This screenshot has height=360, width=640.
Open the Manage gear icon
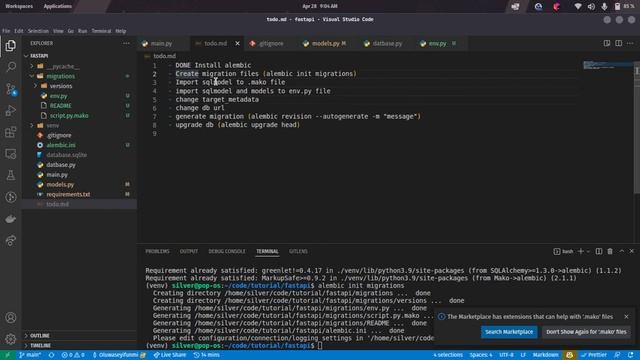[11, 338]
